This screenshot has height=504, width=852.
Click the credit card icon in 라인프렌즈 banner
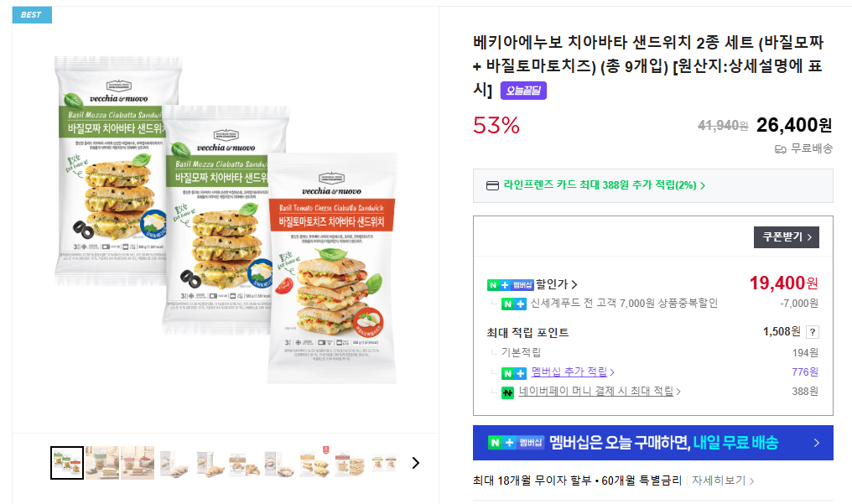[x=493, y=186]
